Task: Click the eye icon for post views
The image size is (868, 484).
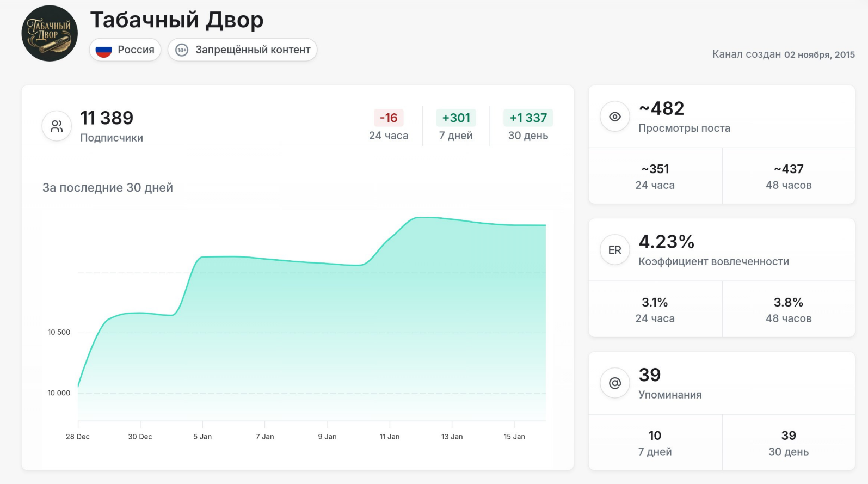Action: coord(615,117)
